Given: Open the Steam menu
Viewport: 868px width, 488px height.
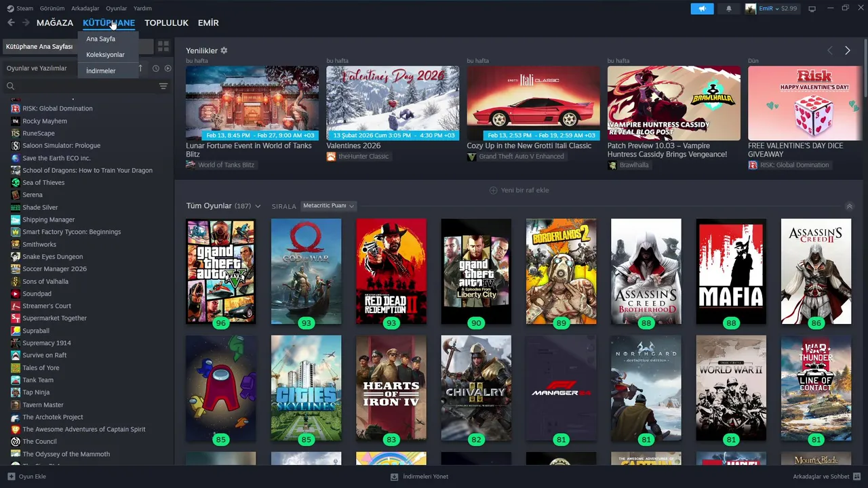Looking at the screenshot, I should click(x=20, y=8).
